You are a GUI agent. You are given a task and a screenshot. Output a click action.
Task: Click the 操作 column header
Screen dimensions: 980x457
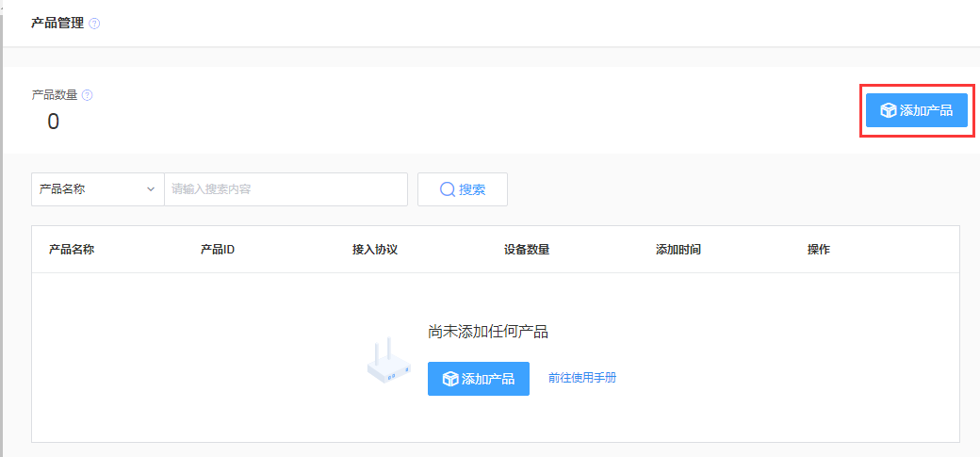pos(819,250)
